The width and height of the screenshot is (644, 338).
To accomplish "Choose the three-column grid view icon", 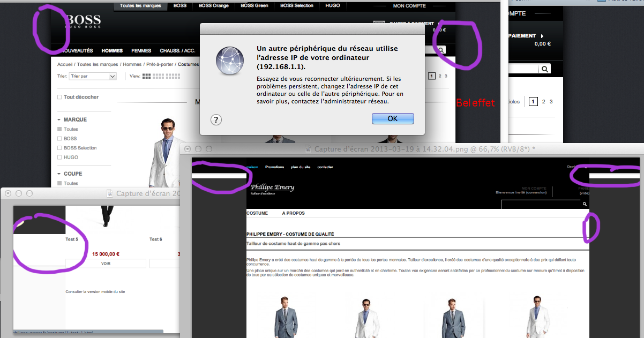I will coord(146,76).
